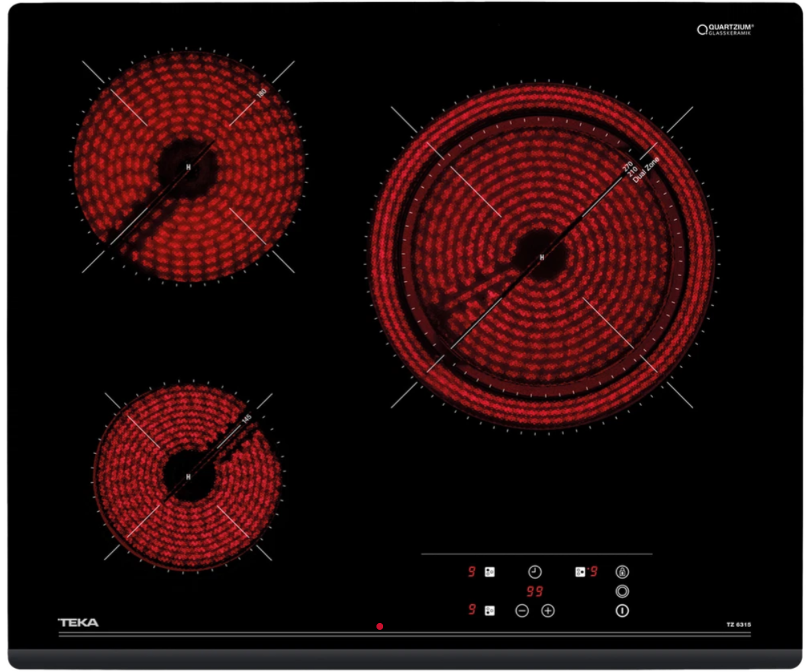The height and width of the screenshot is (672, 810).
Task: Select the right cooking zone icon
Action: 580,572
